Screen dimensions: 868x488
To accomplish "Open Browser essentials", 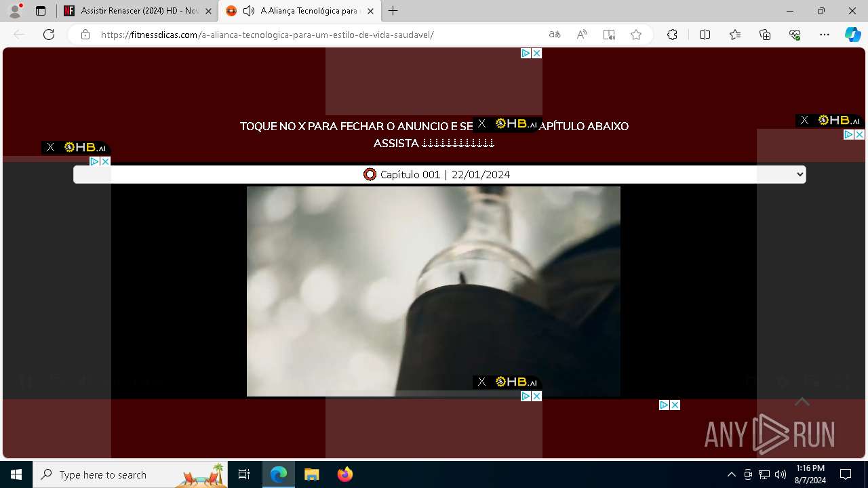I will coord(795,35).
